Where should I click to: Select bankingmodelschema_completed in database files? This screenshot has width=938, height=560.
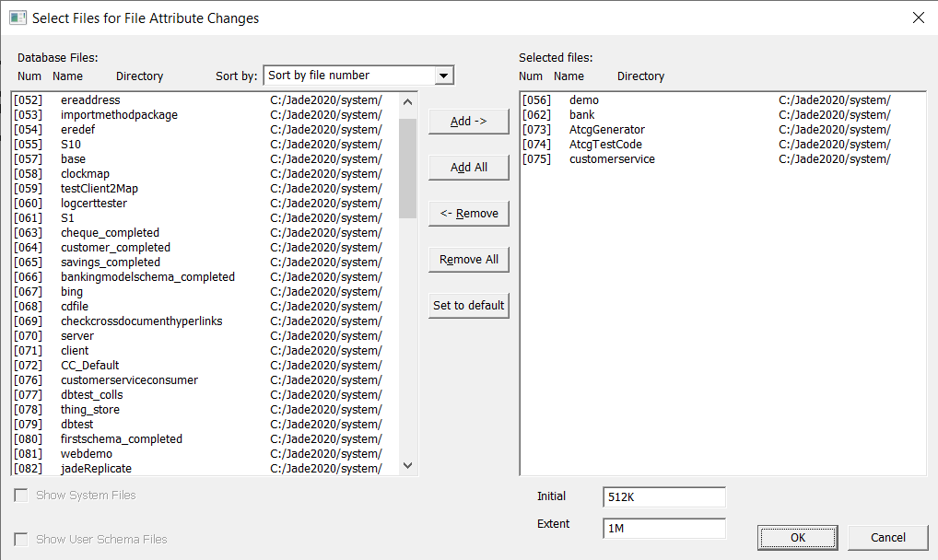click(x=147, y=277)
